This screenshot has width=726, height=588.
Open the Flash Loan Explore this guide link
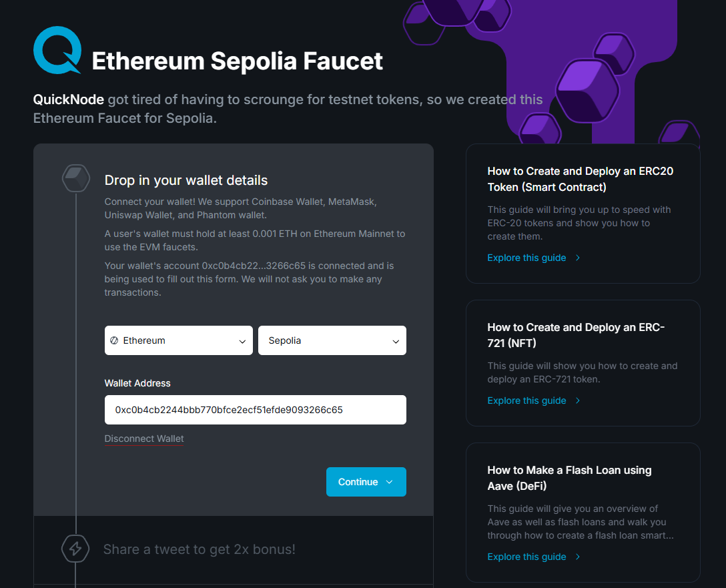tap(526, 557)
